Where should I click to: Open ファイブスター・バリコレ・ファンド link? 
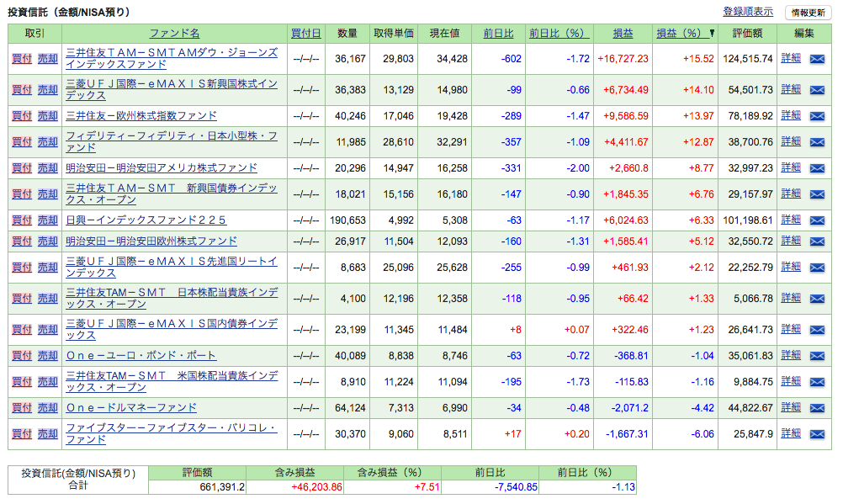[172, 433]
